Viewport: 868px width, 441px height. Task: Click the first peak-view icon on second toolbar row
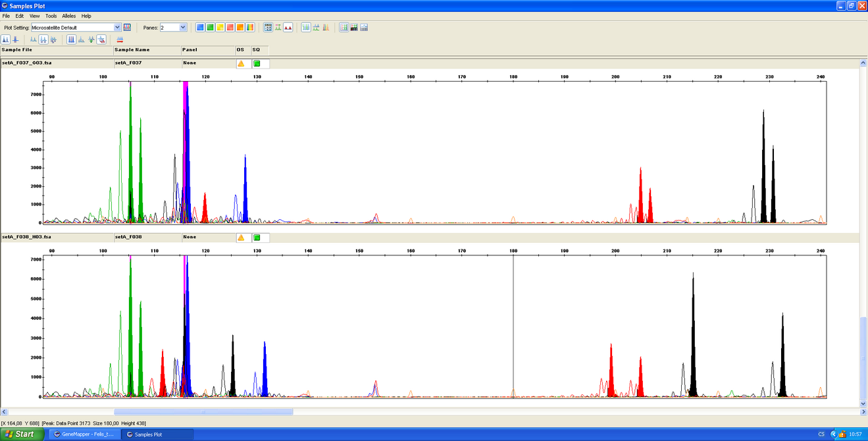(6, 39)
